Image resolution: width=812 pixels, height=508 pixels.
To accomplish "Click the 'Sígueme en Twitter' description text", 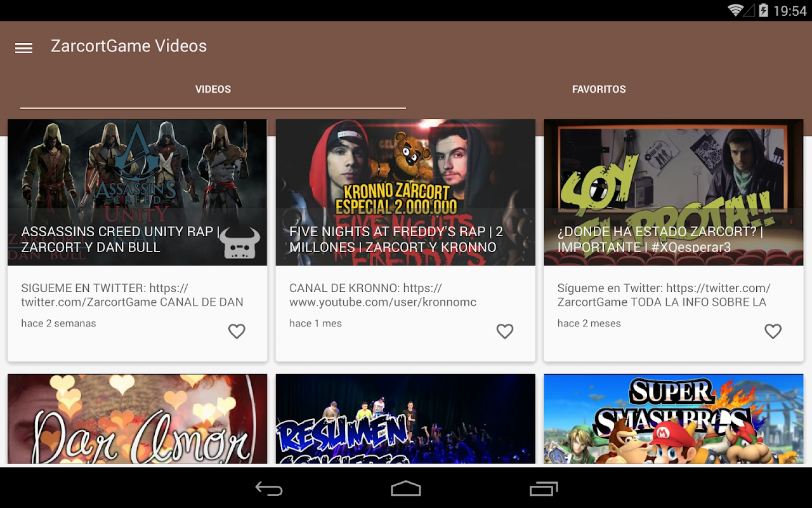I will coord(664,295).
